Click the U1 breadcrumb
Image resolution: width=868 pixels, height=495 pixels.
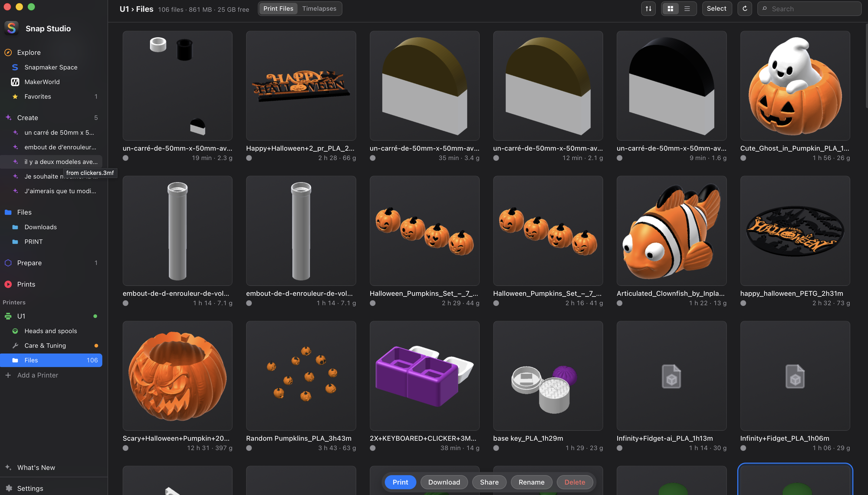tap(124, 9)
